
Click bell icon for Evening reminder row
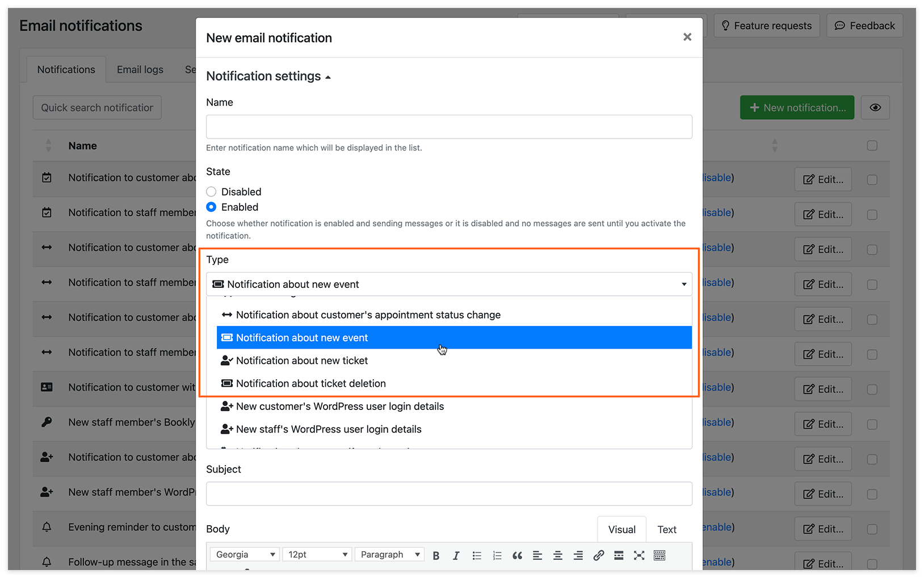click(x=47, y=527)
